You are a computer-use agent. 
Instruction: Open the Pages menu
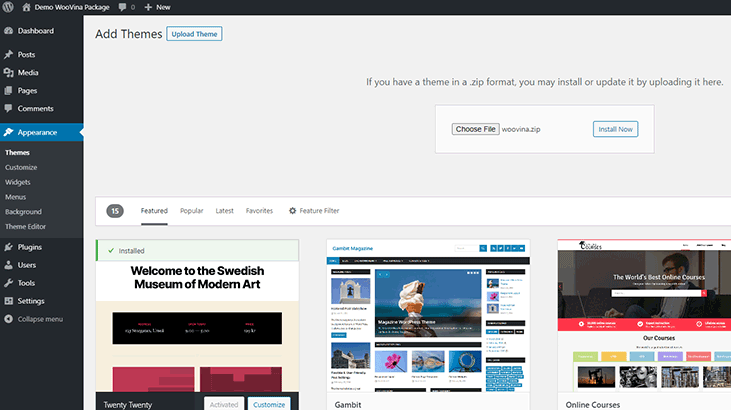[x=28, y=90]
